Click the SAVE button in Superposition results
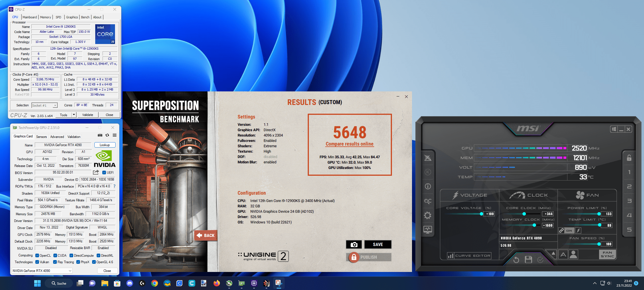The height and width of the screenshot is (290, 644). tap(378, 245)
